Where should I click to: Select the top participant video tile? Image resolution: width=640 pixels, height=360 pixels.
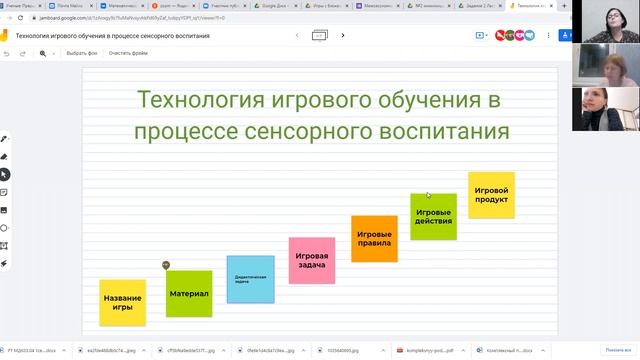(x=606, y=21)
